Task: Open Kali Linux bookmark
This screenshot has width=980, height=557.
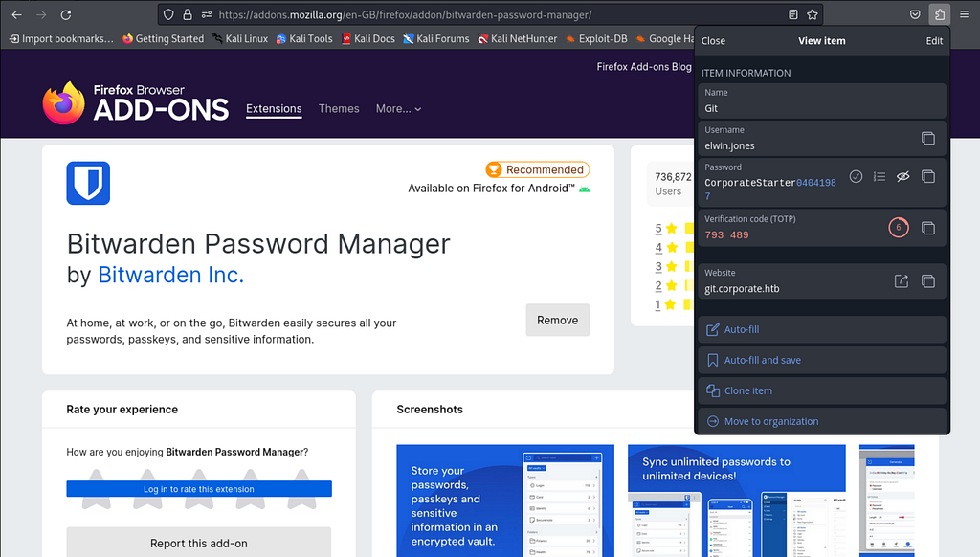Action: click(x=240, y=38)
